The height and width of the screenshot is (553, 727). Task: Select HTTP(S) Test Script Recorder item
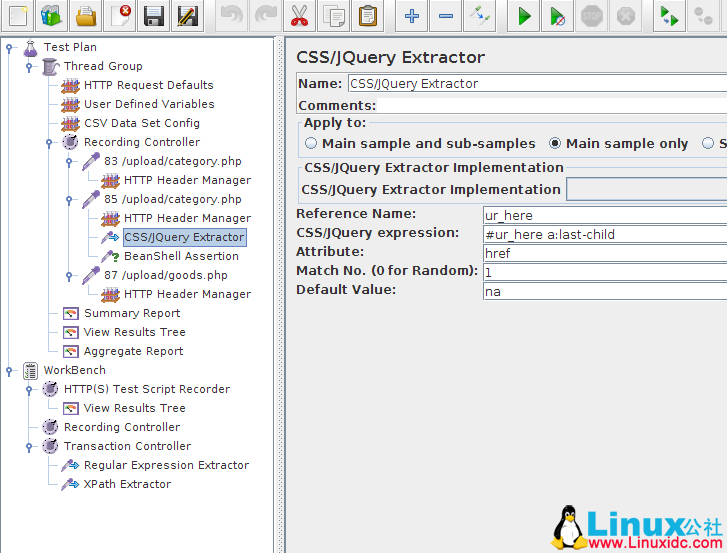[146, 389]
